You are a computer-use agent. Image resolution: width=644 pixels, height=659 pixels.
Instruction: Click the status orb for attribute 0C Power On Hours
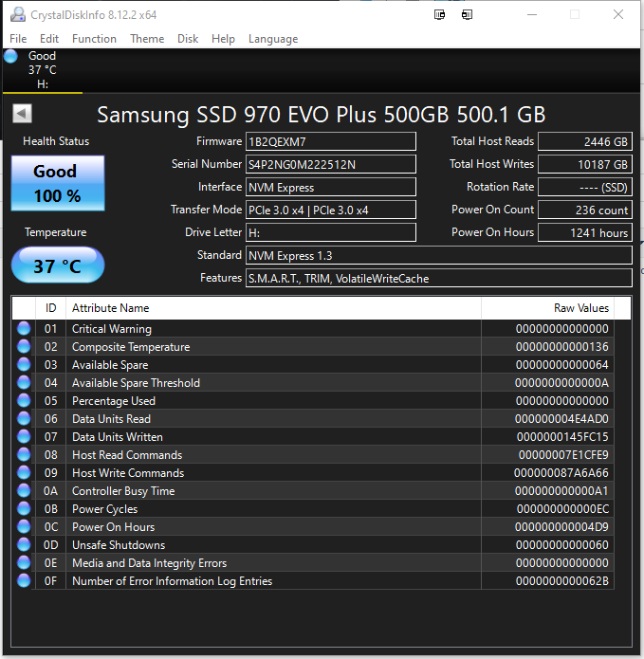point(24,527)
